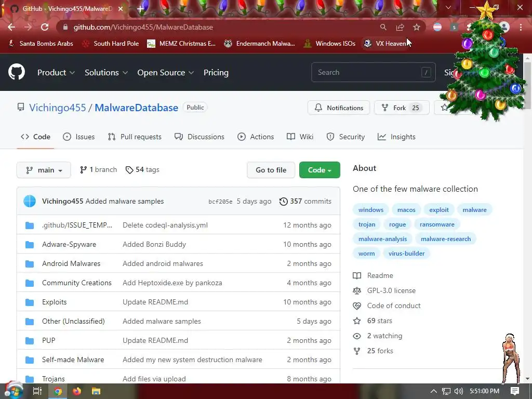Click the 69 stars link
Image resolution: width=532 pixels, height=399 pixels.
point(373,321)
